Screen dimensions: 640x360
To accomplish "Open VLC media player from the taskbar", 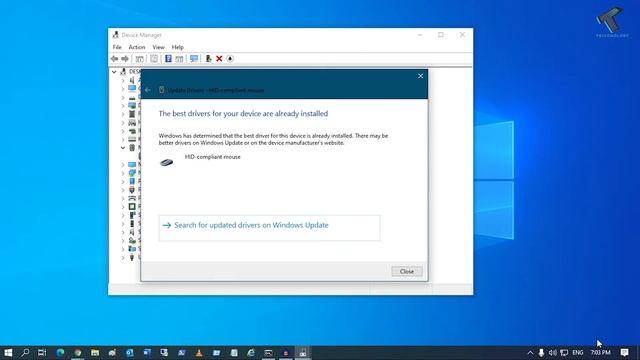I will click(199, 353).
